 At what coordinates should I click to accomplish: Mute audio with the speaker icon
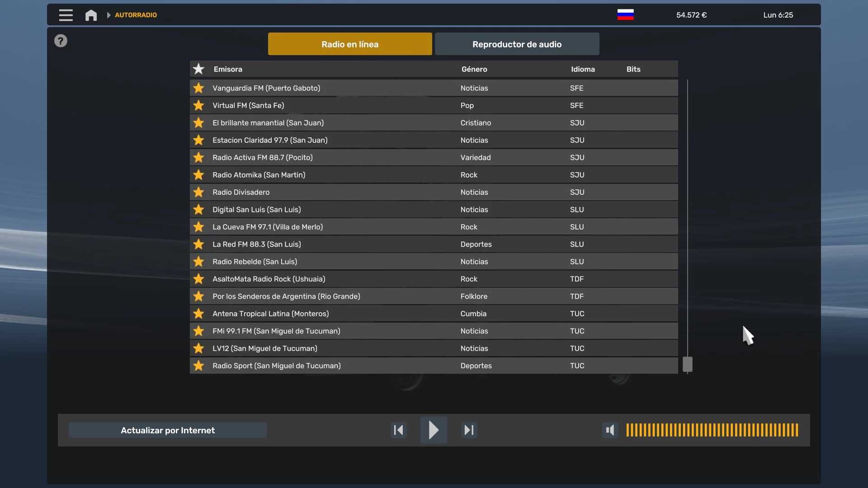pos(610,430)
